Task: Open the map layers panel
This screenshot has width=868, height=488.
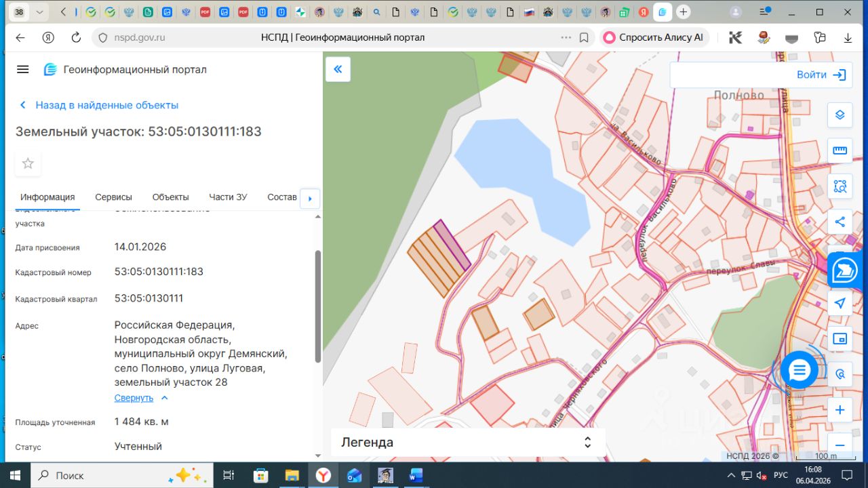Action: (840, 115)
